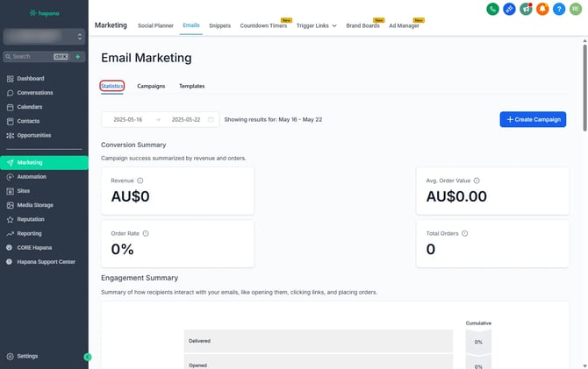The image size is (588, 369).
Task: Click the green phone icon in header
Action: click(x=493, y=9)
